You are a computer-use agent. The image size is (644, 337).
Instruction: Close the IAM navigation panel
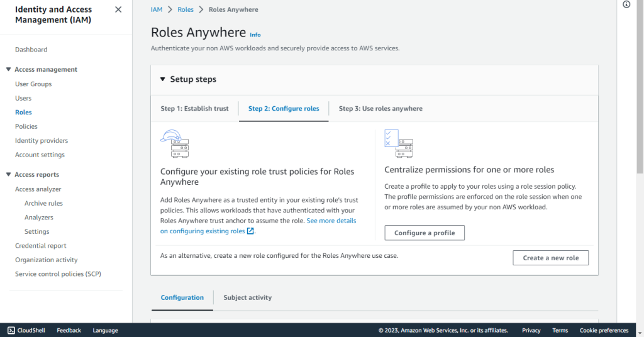pyautogui.click(x=118, y=9)
